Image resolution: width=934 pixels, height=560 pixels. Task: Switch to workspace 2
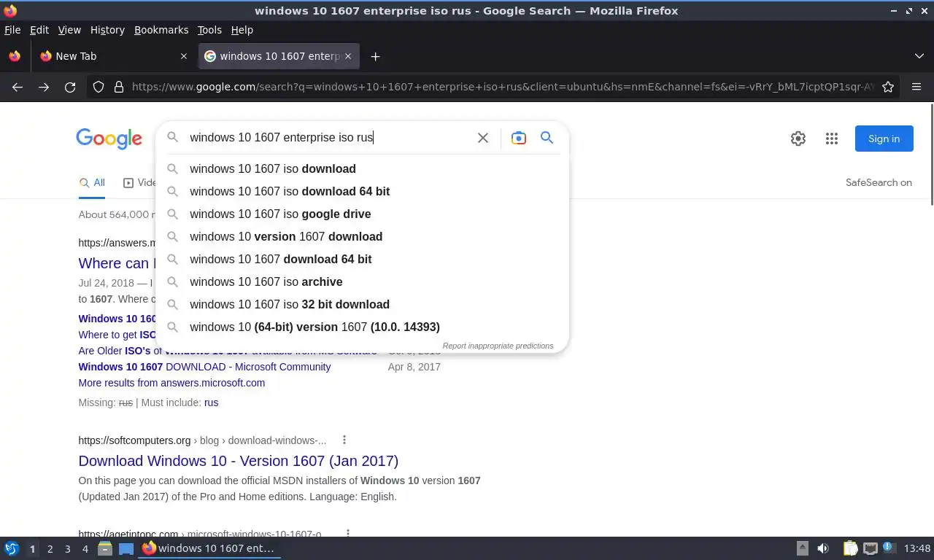coord(50,549)
